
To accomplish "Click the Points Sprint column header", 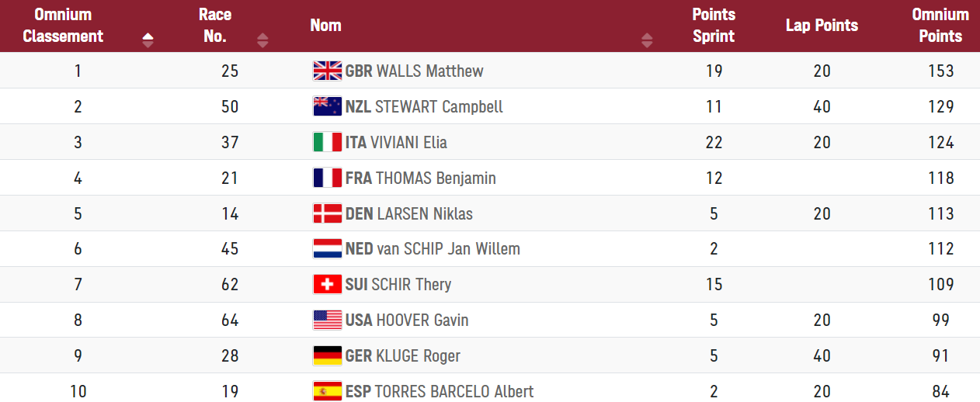I will [714, 26].
